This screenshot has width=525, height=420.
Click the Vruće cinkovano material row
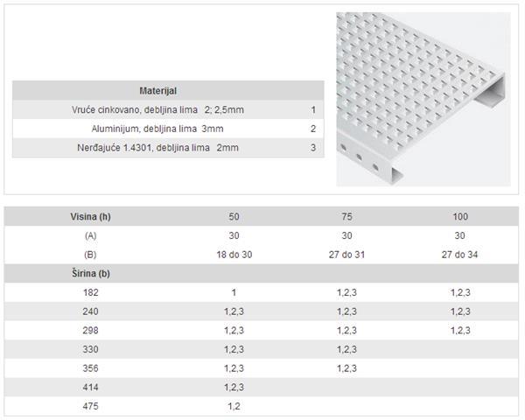pyautogui.click(x=168, y=110)
